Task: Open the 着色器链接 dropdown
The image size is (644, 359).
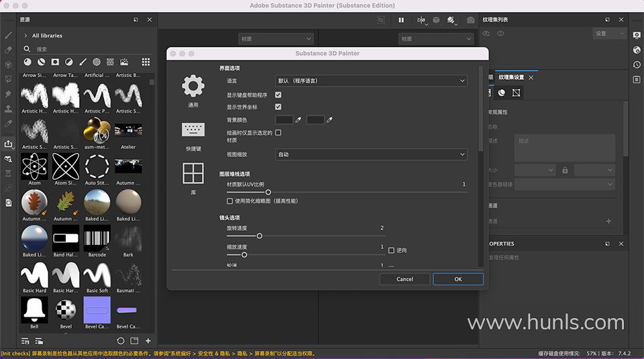Action: coord(565,185)
